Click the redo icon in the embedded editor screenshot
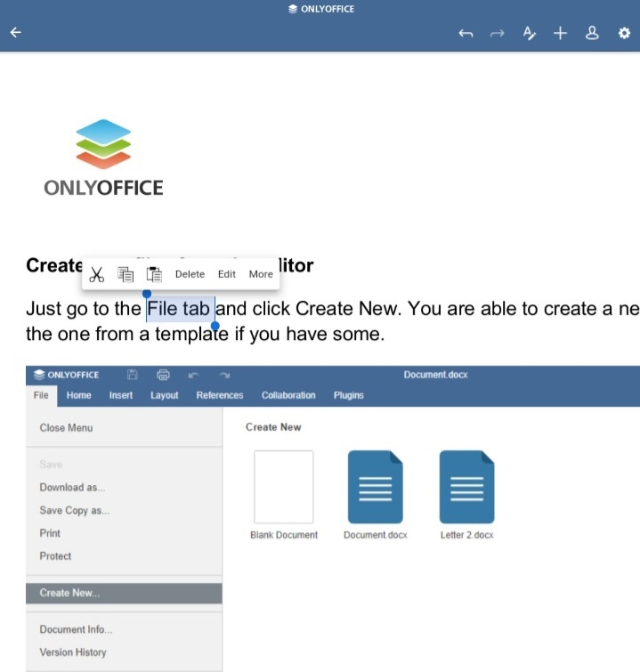 click(224, 376)
